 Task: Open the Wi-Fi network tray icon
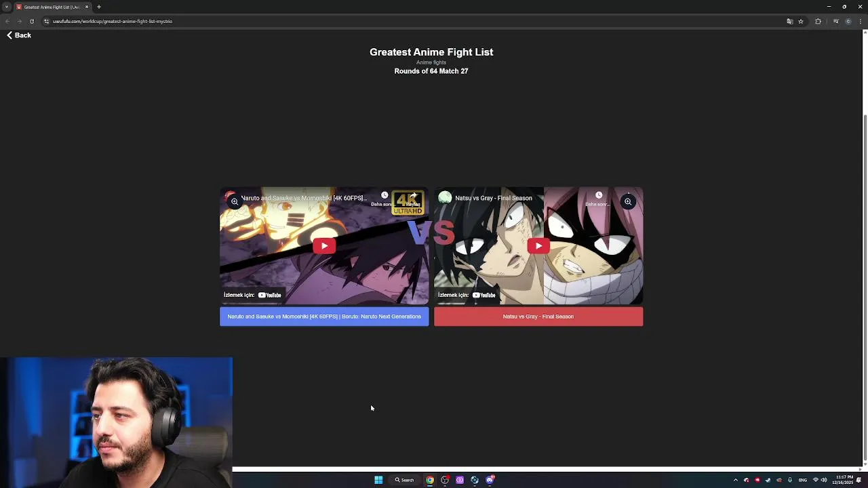point(816,480)
